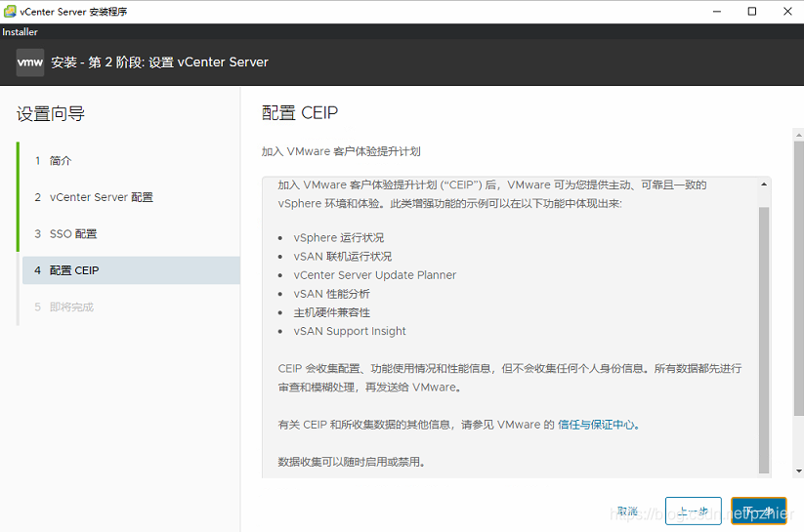Click CEIP text box scroll up arrow
This screenshot has height=532, width=804.
[x=764, y=184]
